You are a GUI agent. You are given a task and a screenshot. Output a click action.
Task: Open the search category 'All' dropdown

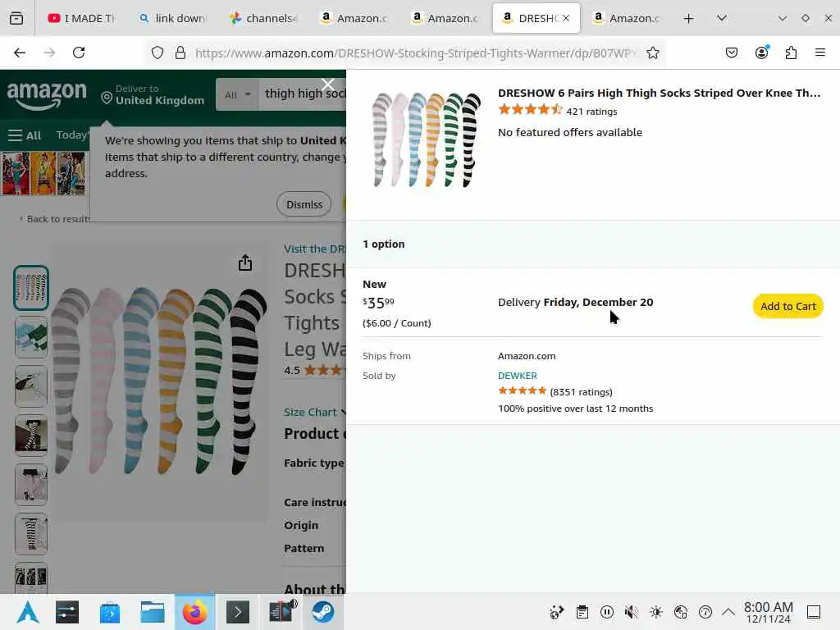tap(237, 95)
